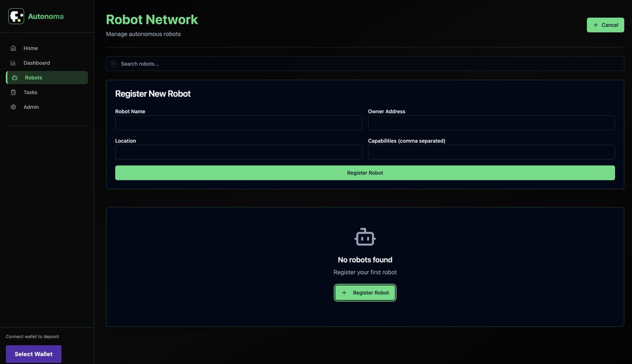Open the Admin menu item
Viewport: 632px width, 364px height.
coord(47,107)
